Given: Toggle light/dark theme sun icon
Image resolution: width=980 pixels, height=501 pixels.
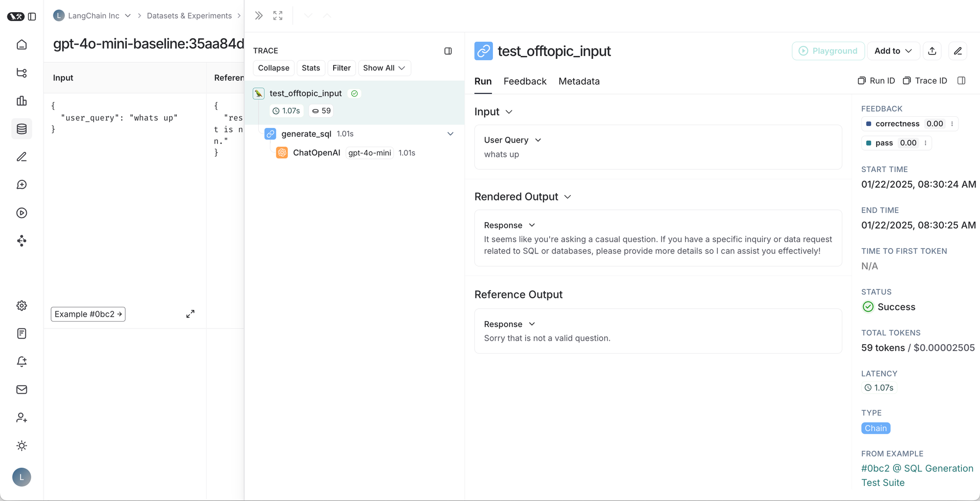Looking at the screenshot, I should click(x=22, y=446).
